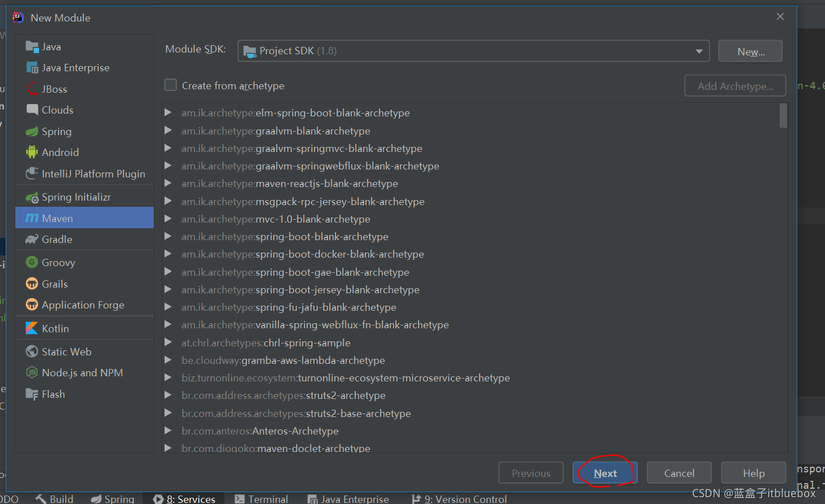The height and width of the screenshot is (504, 825).
Task: Click the Previous button
Action: (x=531, y=473)
